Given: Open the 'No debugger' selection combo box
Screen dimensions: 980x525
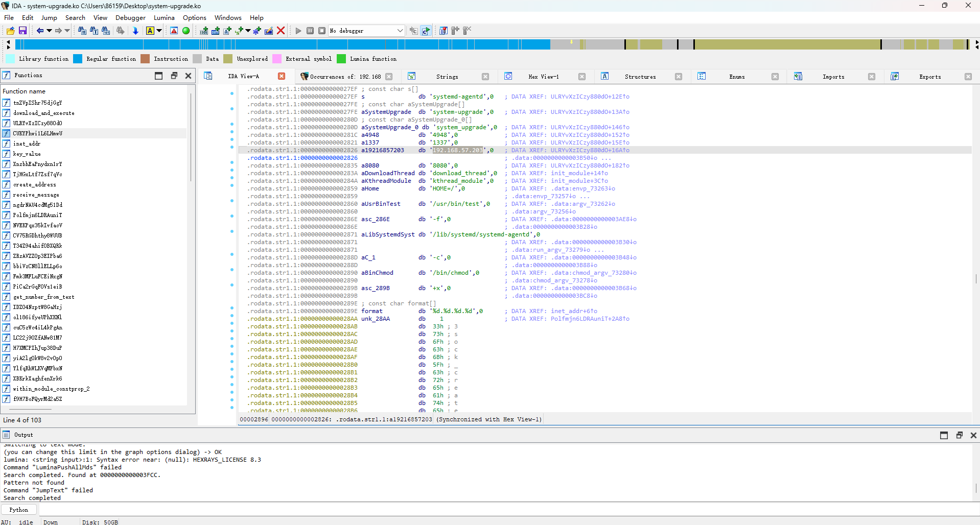Looking at the screenshot, I should click(366, 31).
